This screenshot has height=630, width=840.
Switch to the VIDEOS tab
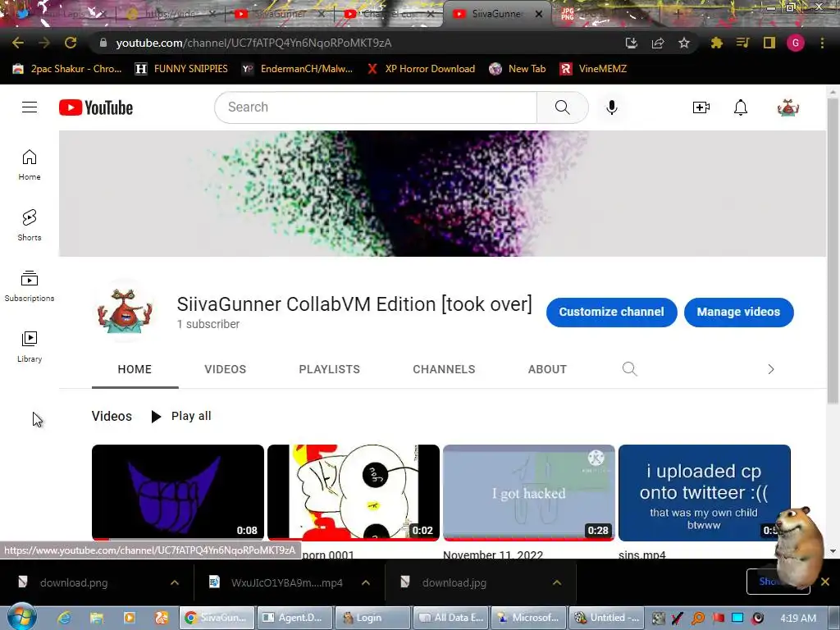225,369
